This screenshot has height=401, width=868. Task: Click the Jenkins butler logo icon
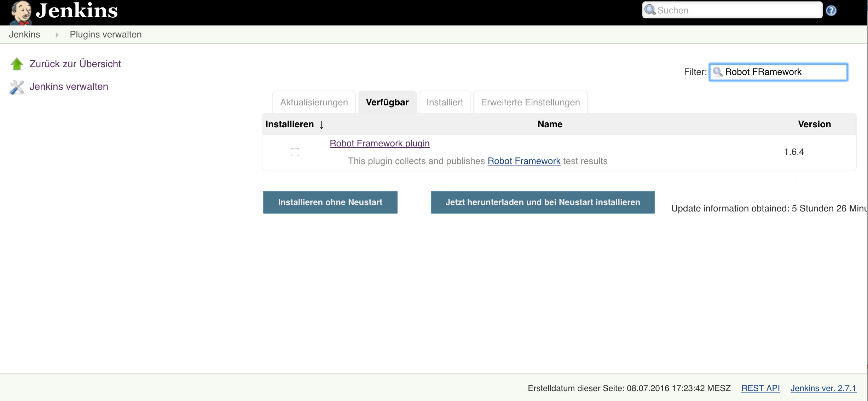21,13
